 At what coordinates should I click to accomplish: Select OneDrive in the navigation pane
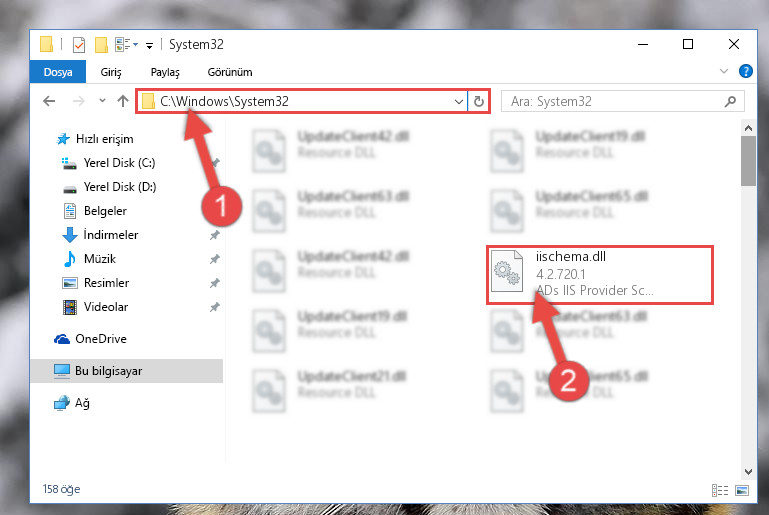click(101, 339)
